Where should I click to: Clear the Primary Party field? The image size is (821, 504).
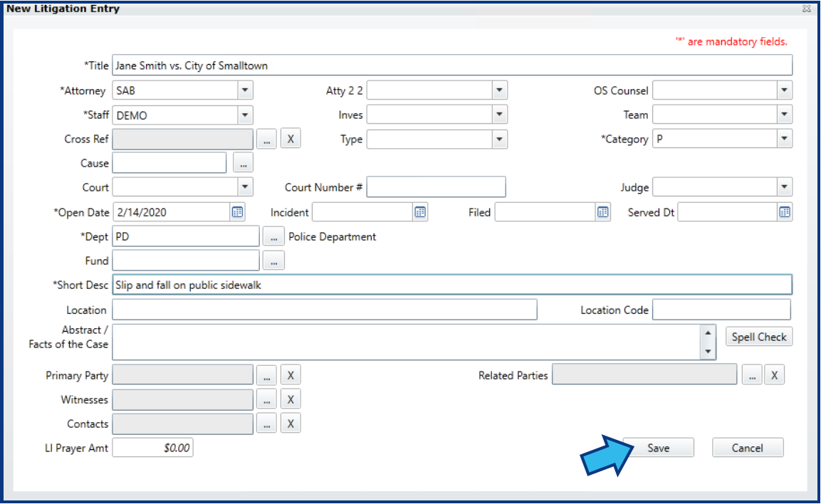coord(291,375)
